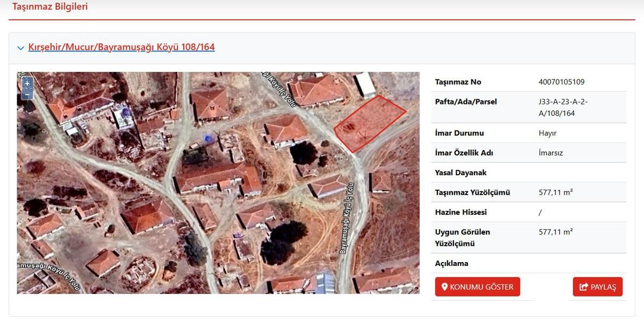Open the Kırşehir/Mucur/Bayramuşağı Köyü 108/164 link
The height and width of the screenshot is (320, 644).
click(121, 47)
